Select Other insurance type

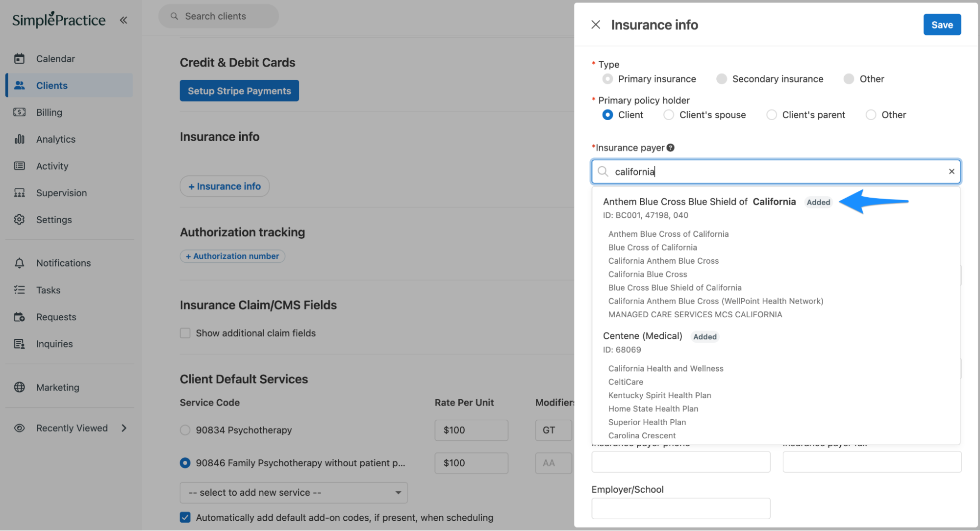click(849, 79)
